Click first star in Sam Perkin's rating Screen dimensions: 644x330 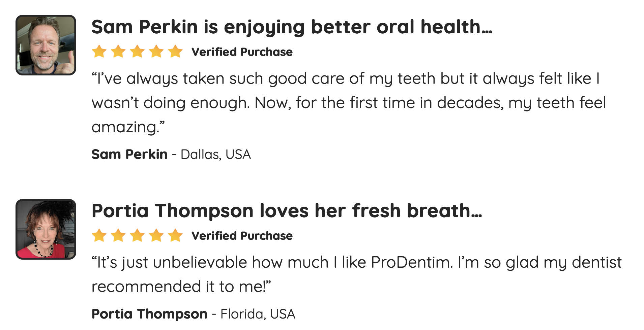(x=99, y=52)
